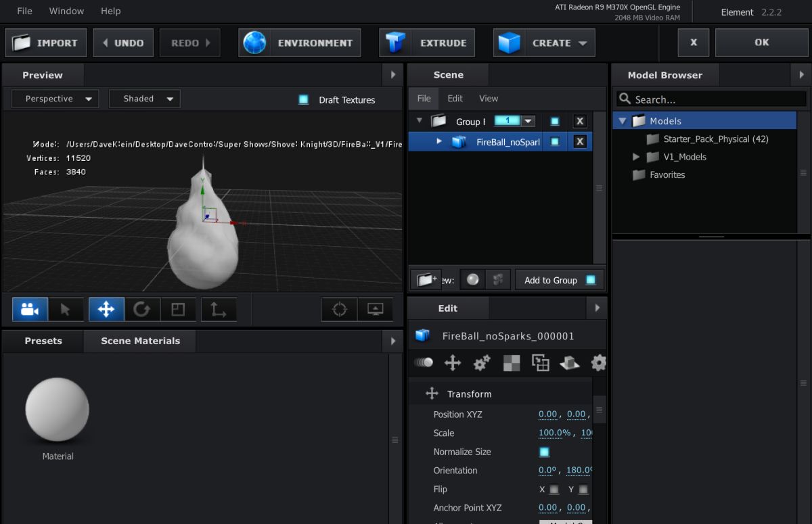Toggle the Draft Textures checkbox
Image resolution: width=812 pixels, height=524 pixels.
pyautogui.click(x=304, y=99)
